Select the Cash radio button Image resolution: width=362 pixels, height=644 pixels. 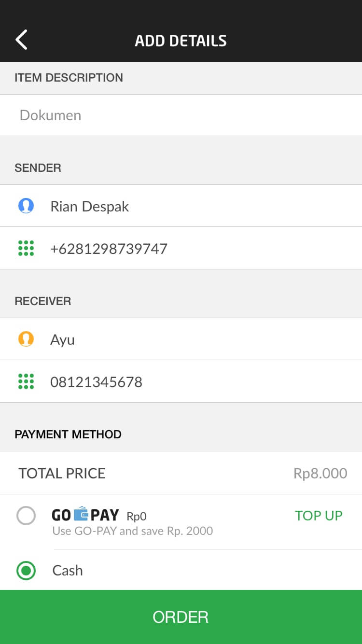click(x=26, y=571)
